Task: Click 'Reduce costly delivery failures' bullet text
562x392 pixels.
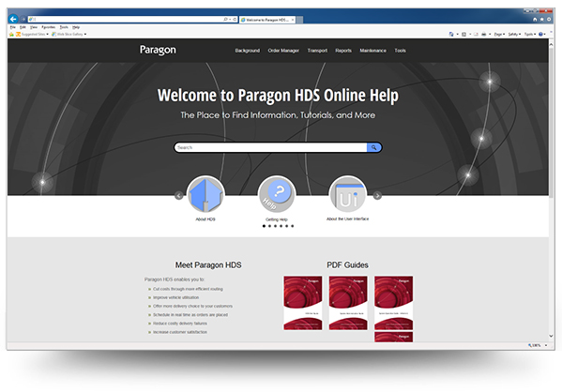Action: [180, 324]
